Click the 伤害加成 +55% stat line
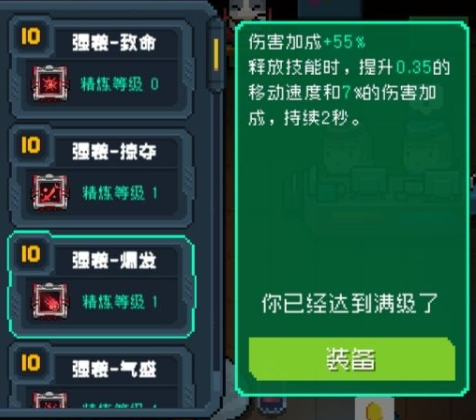 coord(307,42)
